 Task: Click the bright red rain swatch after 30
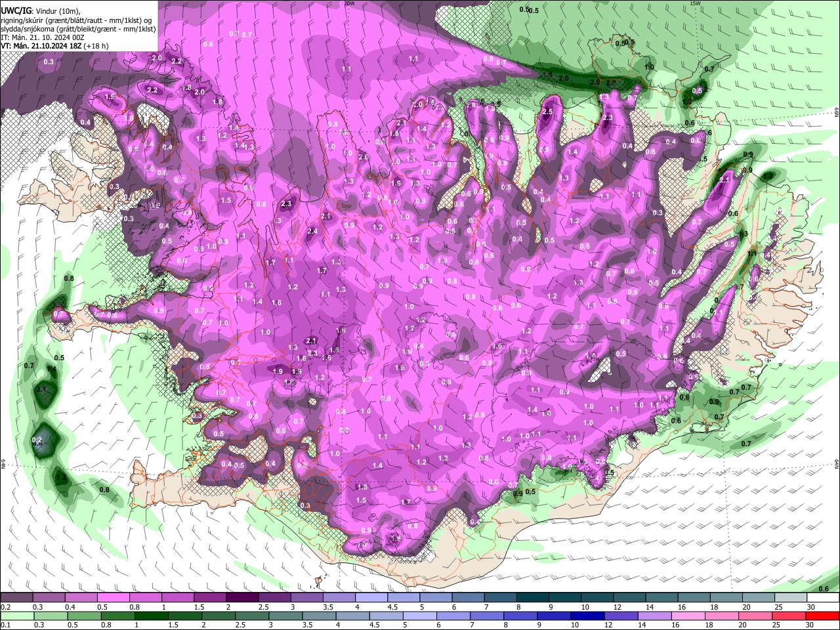tap(822, 616)
